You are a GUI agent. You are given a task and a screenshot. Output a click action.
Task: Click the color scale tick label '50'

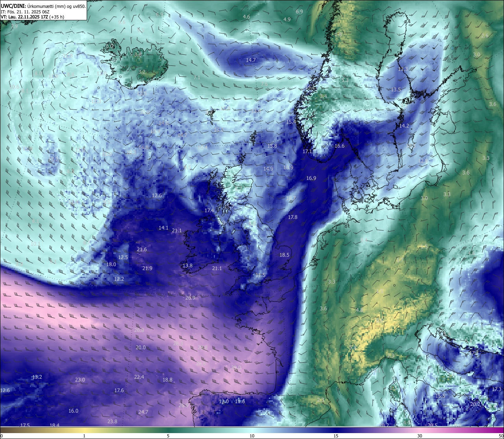pos(501,436)
